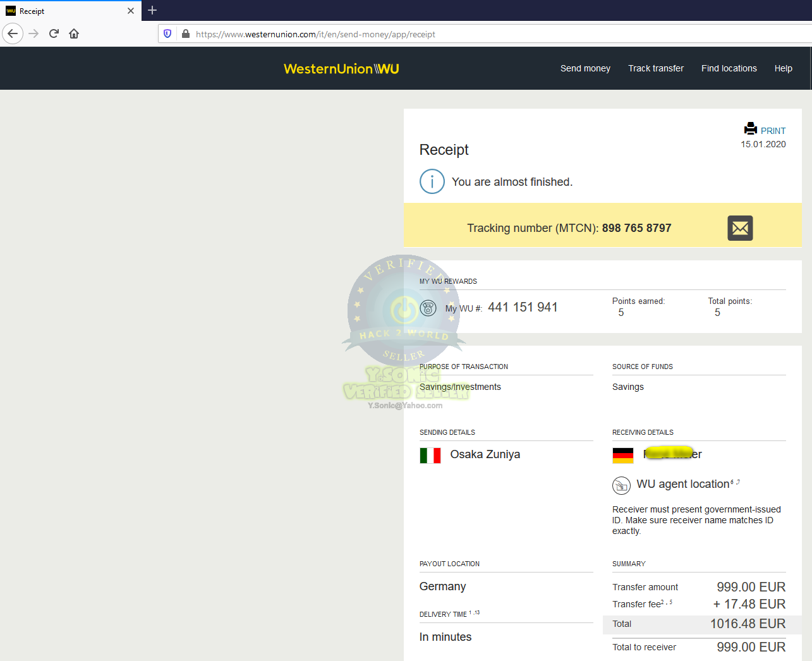
Task: Click the SUMMARY section header
Action: (x=629, y=564)
